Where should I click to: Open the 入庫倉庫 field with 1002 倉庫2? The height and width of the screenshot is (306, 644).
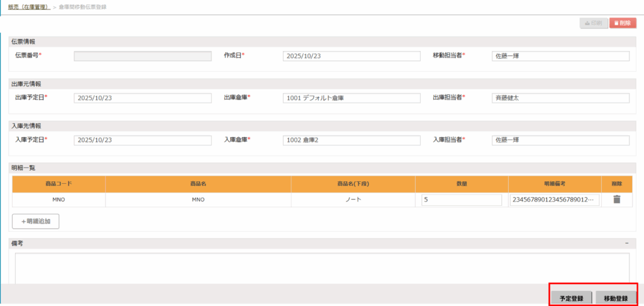351,140
